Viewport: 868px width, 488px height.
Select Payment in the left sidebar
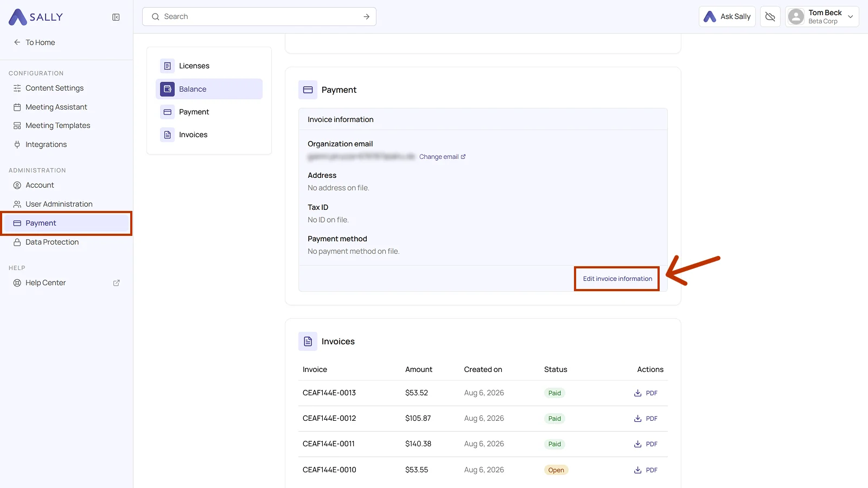pyautogui.click(x=66, y=223)
